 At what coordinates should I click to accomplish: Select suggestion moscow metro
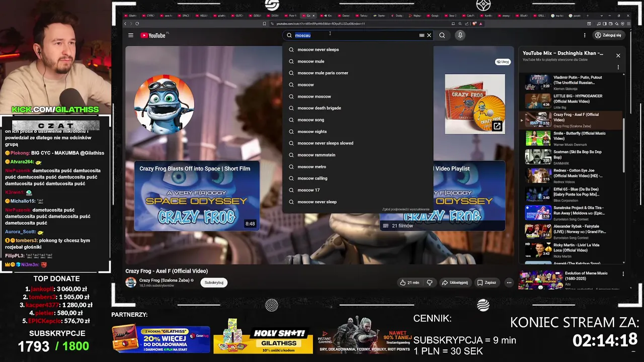[x=358, y=167]
